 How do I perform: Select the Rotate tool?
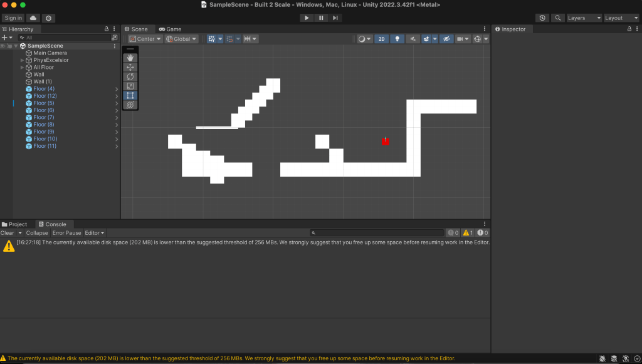pos(130,76)
